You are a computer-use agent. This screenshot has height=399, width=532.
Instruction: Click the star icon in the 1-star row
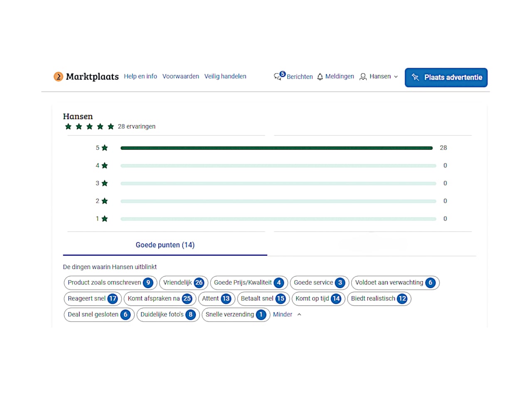pos(105,219)
